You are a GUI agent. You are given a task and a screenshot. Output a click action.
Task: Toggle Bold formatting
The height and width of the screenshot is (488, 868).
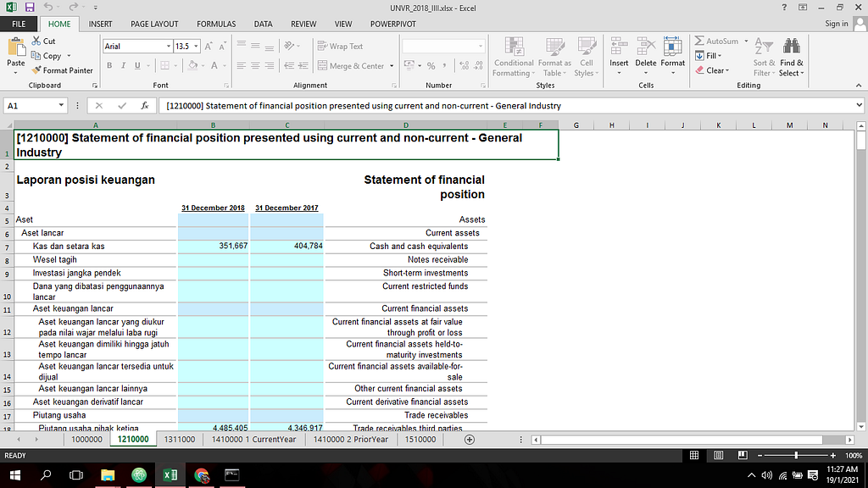[109, 65]
